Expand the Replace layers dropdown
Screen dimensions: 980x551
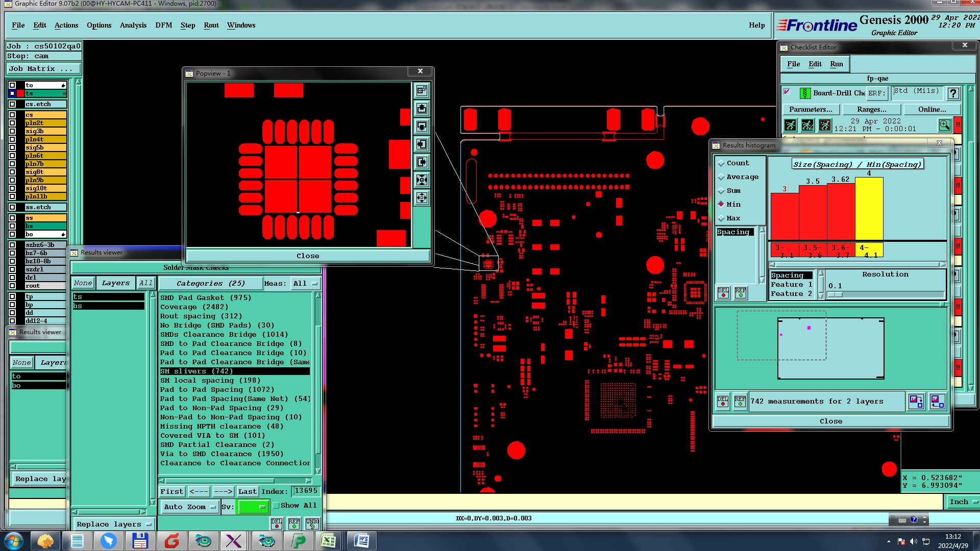click(x=113, y=524)
